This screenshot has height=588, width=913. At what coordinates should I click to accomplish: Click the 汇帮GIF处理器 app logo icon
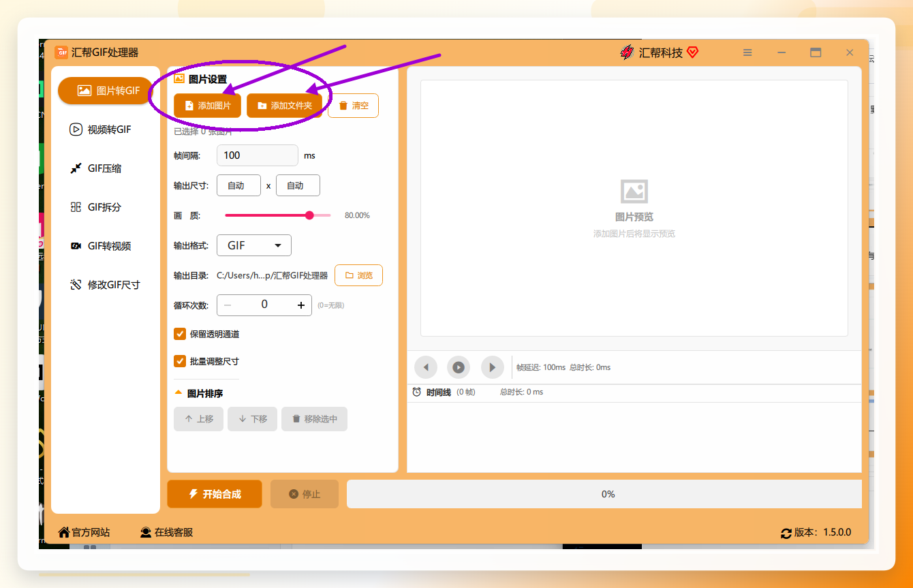[61, 52]
